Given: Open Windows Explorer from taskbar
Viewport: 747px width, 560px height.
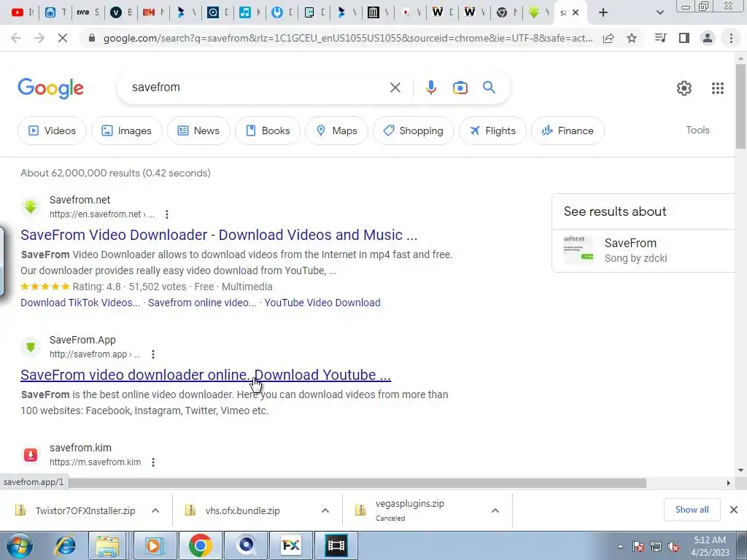Looking at the screenshot, I should coord(107,545).
